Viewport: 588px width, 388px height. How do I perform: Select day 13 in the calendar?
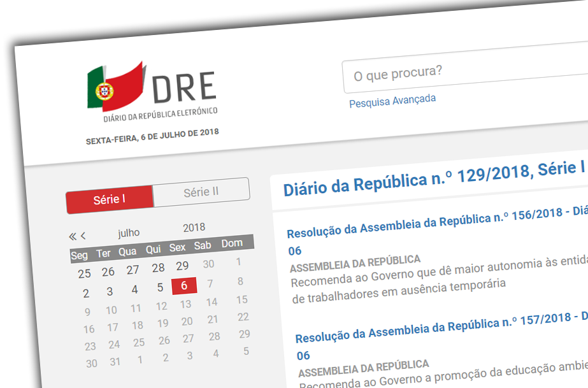(186, 304)
